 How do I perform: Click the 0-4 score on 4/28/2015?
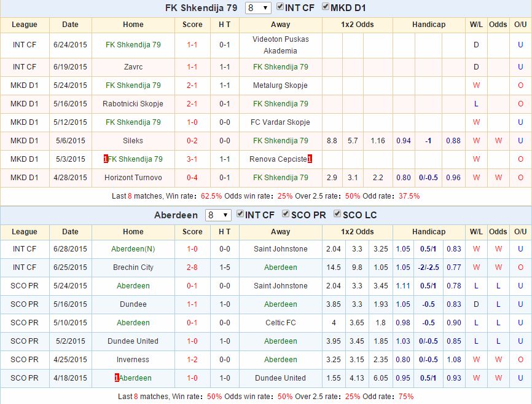coord(192,178)
